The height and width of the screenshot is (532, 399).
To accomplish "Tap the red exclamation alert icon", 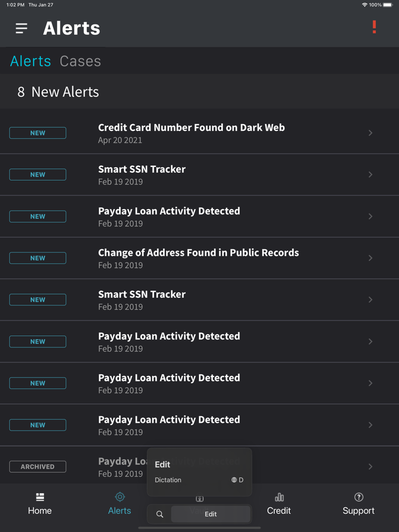I will point(374,27).
